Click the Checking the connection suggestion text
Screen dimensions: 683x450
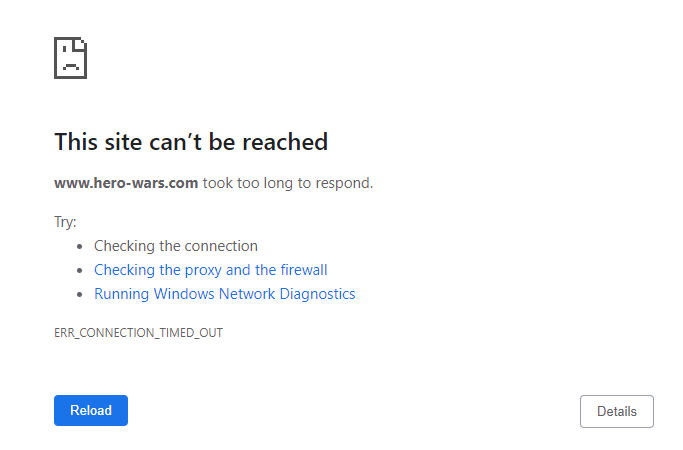[176, 246]
